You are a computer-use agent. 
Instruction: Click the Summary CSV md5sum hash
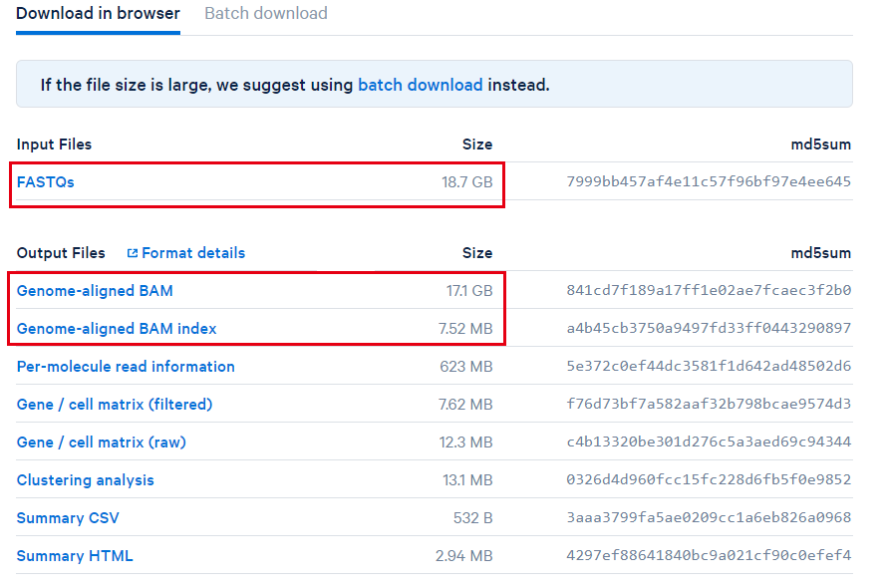[709, 517]
